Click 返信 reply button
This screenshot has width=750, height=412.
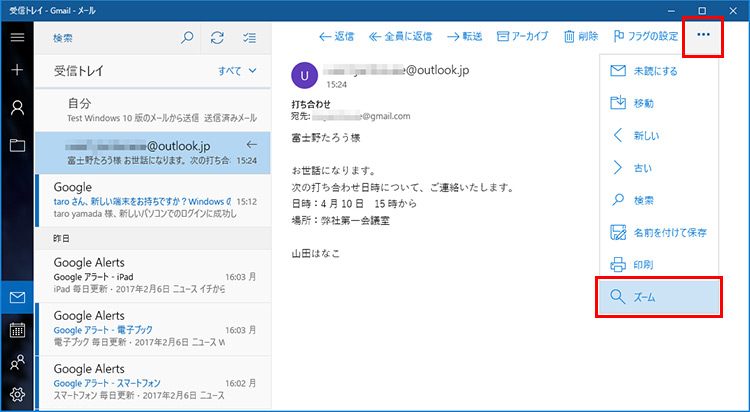coord(336,37)
